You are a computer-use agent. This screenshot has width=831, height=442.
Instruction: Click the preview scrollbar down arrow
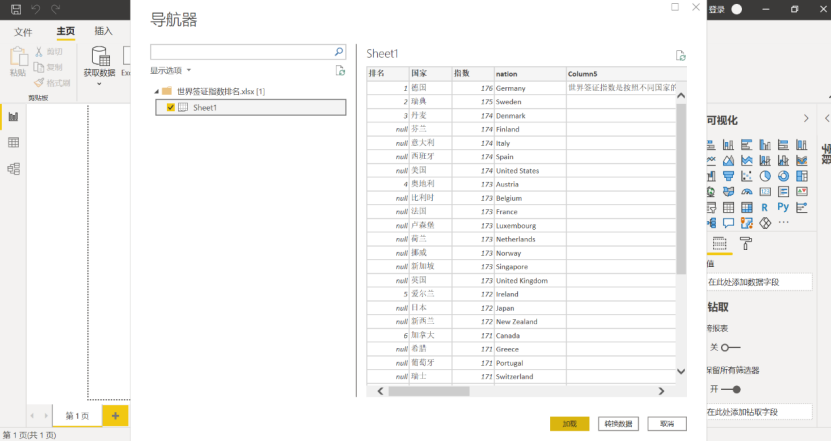click(x=681, y=372)
